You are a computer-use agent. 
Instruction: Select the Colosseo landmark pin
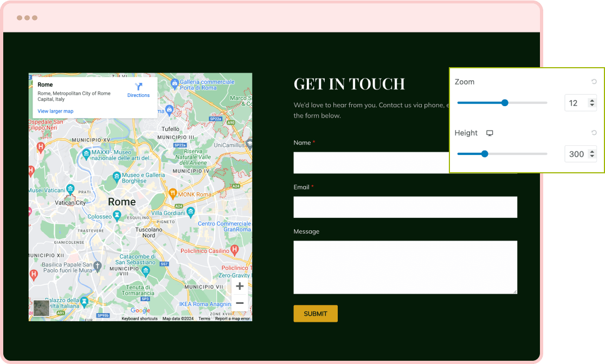[117, 215]
